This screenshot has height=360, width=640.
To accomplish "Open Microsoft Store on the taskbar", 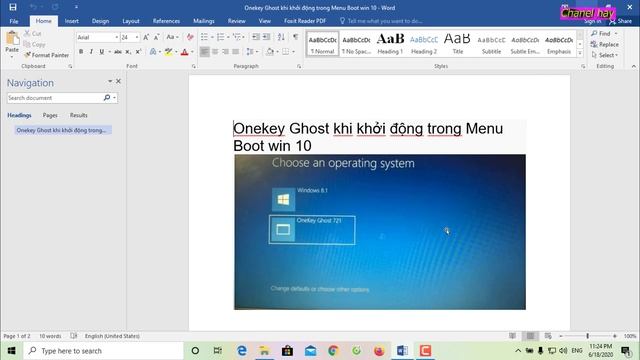I will coord(287,351).
